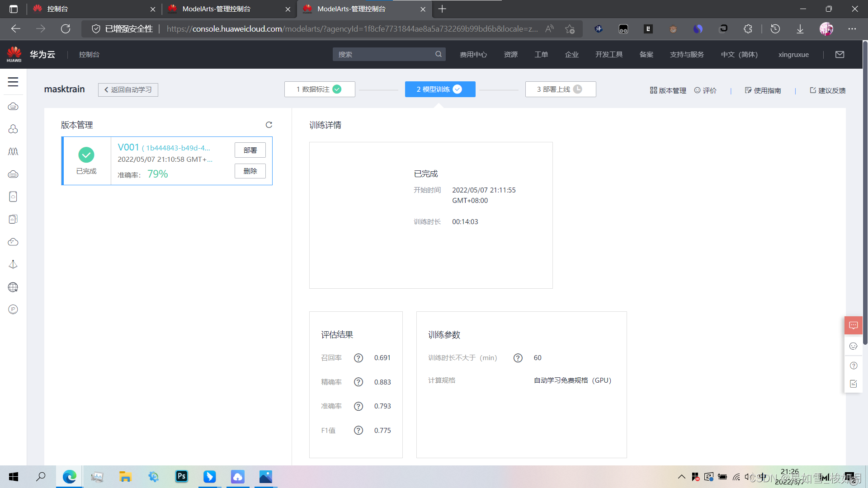
Task: Open browser settings ellipsis menu
Action: [852, 29]
